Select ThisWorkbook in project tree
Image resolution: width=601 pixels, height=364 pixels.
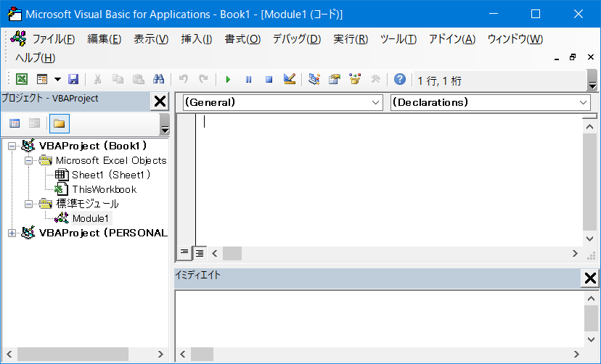click(x=105, y=189)
